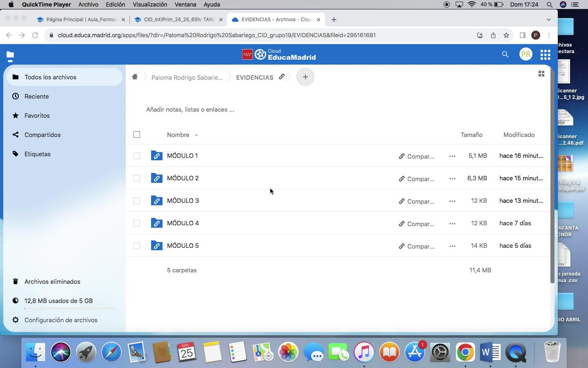The width and height of the screenshot is (588, 368).
Task: Reload the page
Action: (35, 35)
